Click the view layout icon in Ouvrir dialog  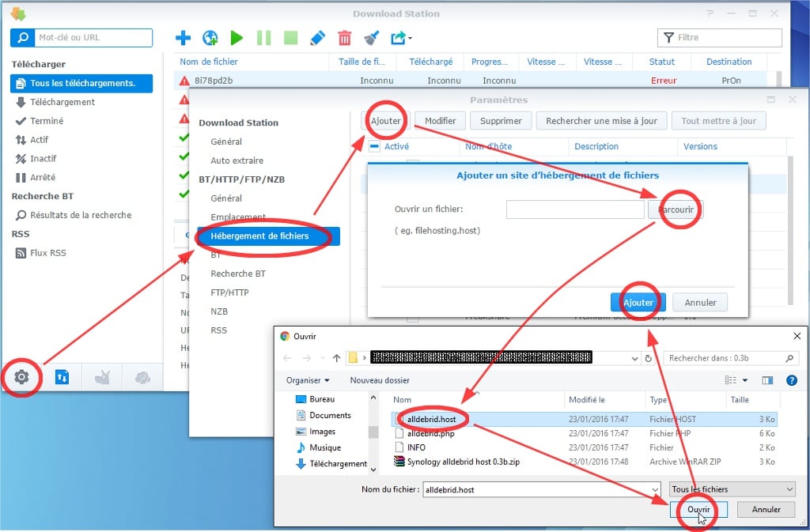pyautogui.click(x=730, y=380)
